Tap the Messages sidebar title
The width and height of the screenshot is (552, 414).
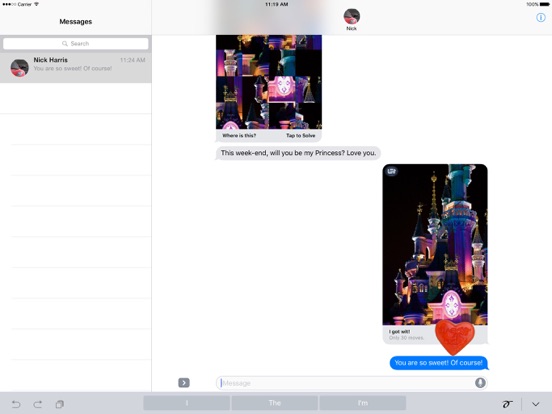[76, 21]
